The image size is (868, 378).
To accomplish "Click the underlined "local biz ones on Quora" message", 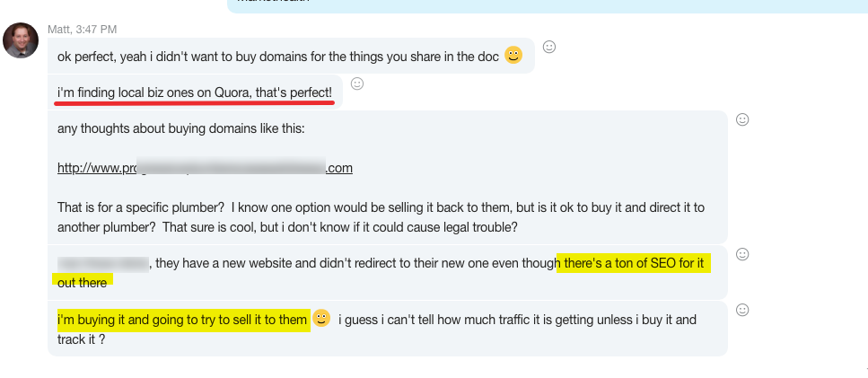I will (x=194, y=92).
